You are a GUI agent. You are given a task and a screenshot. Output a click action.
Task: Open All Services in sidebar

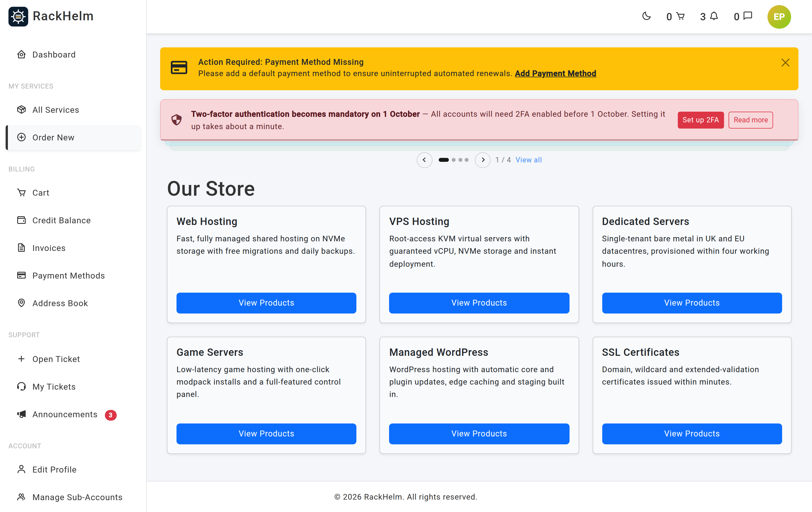[x=74, y=110]
